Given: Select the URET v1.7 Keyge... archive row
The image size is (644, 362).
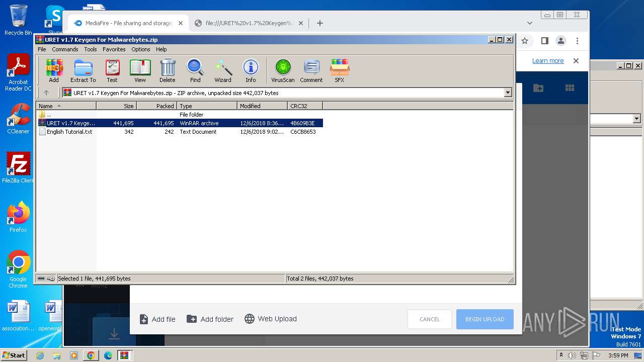Looking at the screenshot, I should [x=179, y=123].
